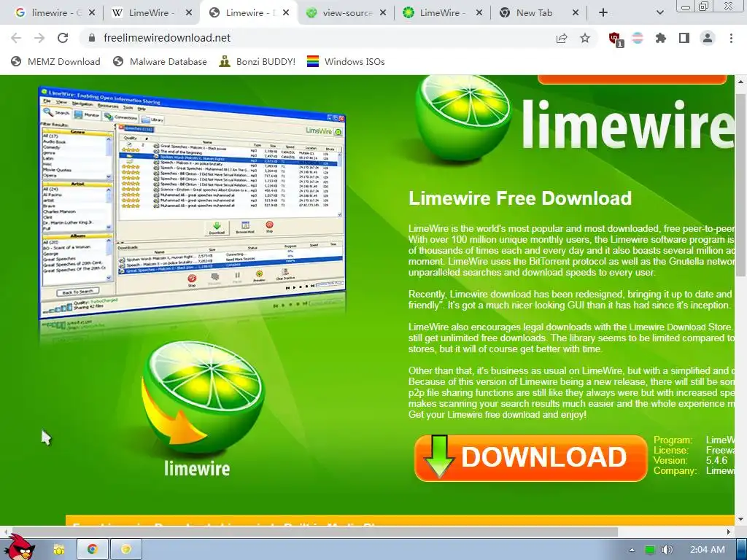Switch to the green LimeWire tab
Viewport: 747px width, 560px height.
442,13
